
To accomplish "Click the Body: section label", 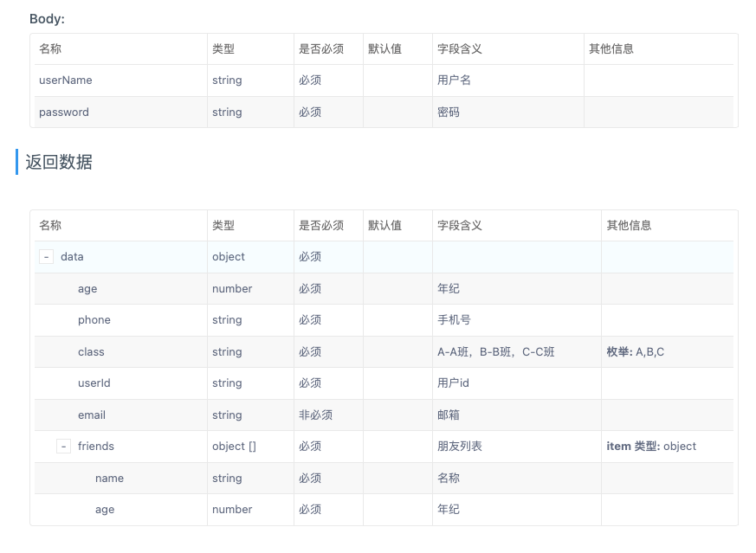I will coord(47,18).
